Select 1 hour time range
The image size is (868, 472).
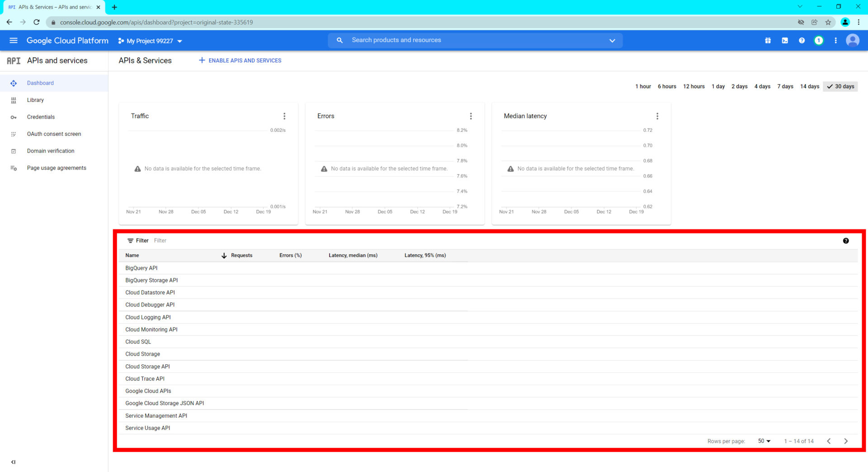(x=643, y=86)
